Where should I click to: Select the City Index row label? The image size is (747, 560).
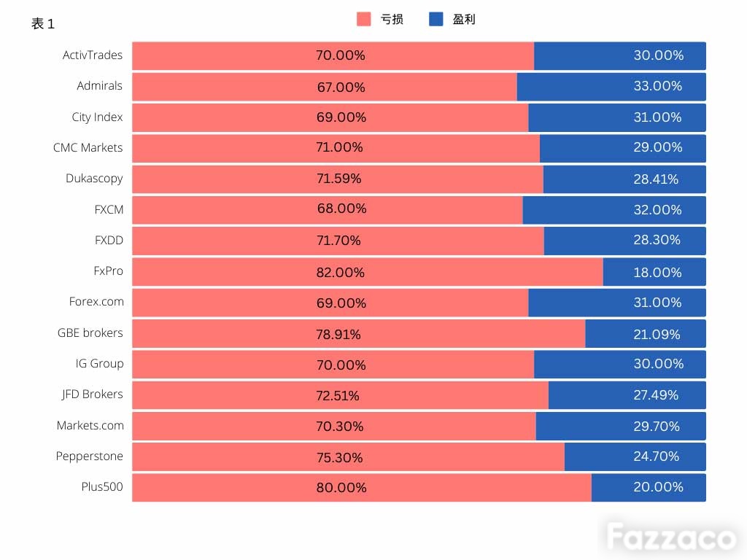tap(97, 117)
